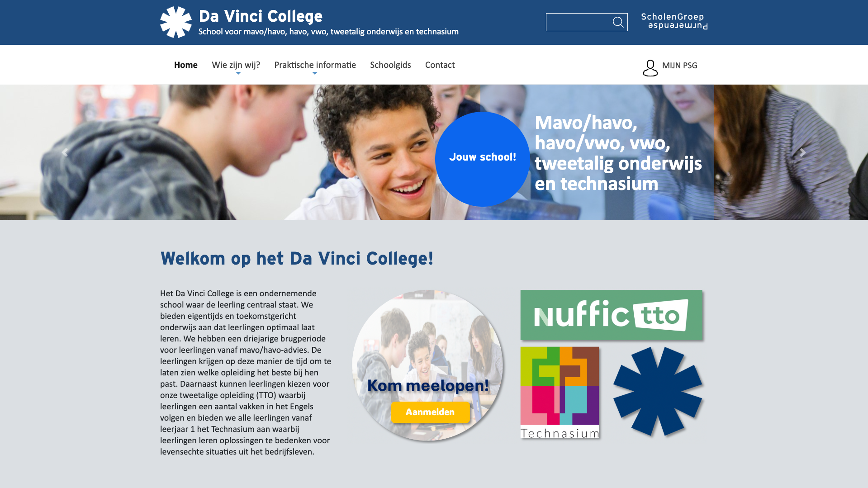Screen dimensions: 868x488
Task: Click the large blue asterisk logo
Action: coord(658,391)
